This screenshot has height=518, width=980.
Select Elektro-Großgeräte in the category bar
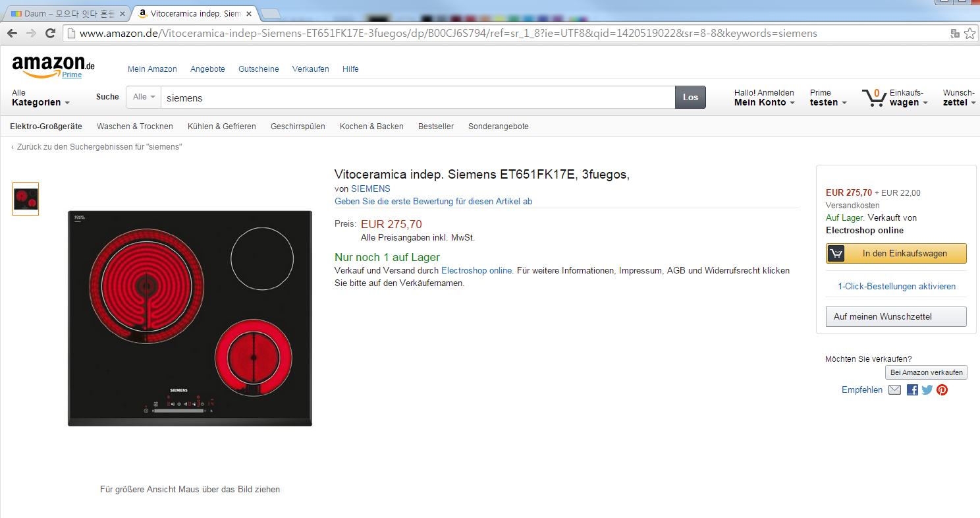(46, 127)
